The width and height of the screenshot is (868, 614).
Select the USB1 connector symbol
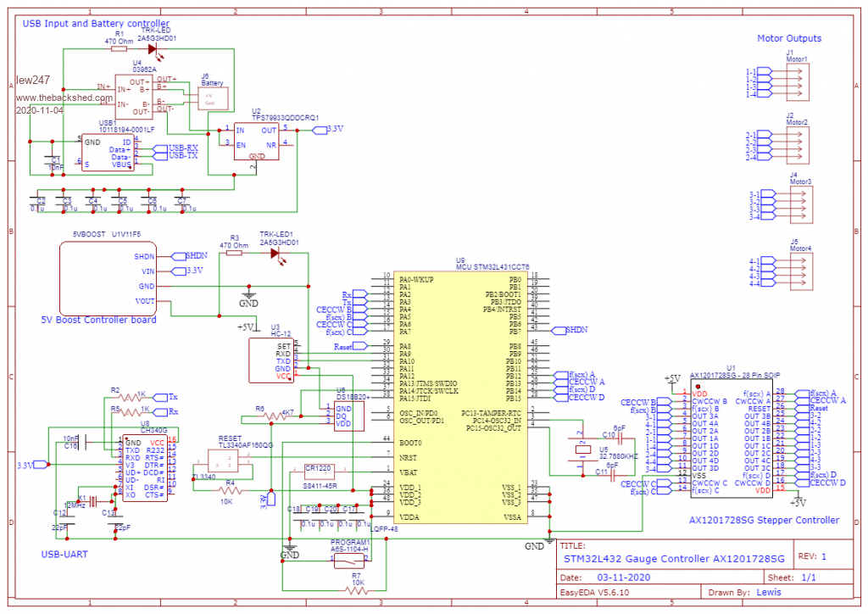[107, 153]
